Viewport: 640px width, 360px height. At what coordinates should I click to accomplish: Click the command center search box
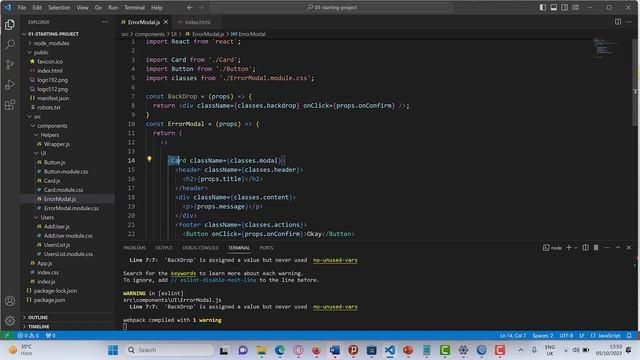[331, 7]
